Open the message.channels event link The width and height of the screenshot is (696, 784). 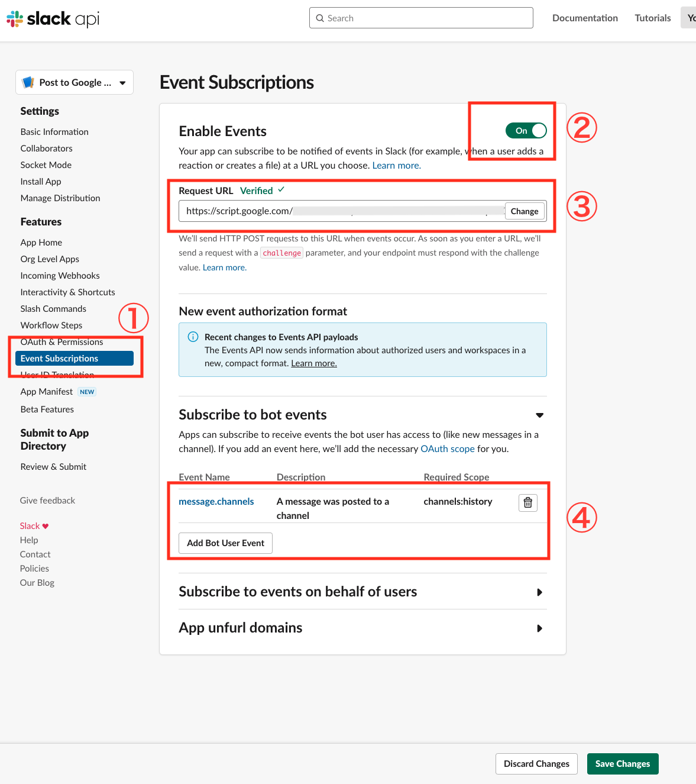click(x=216, y=501)
